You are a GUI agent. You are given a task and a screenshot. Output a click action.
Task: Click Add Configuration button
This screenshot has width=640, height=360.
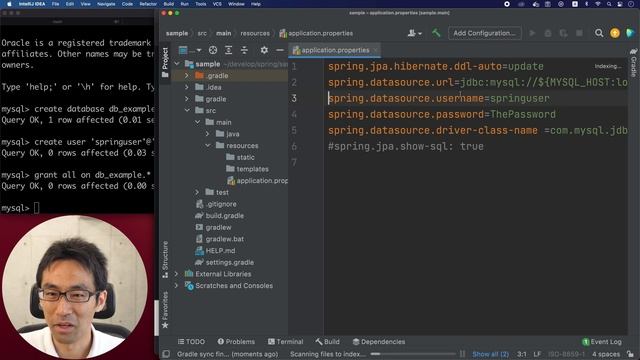click(x=484, y=33)
